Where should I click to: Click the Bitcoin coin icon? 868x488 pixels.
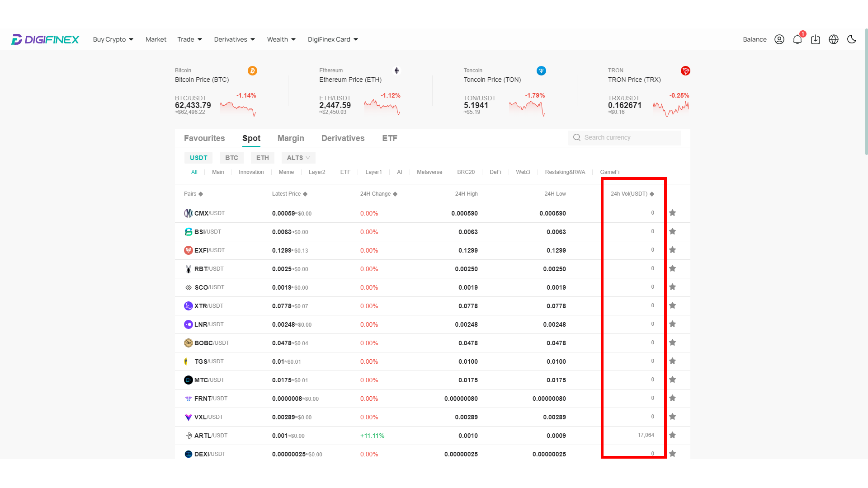pos(252,71)
